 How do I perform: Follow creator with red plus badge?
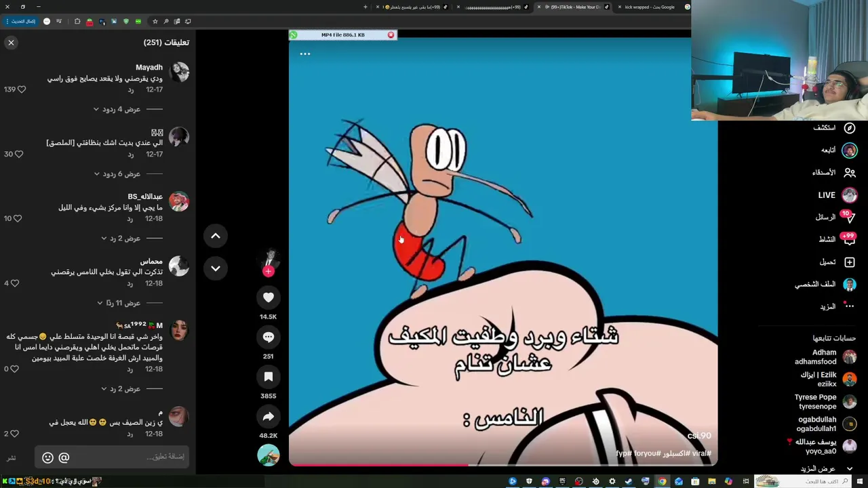point(269,271)
